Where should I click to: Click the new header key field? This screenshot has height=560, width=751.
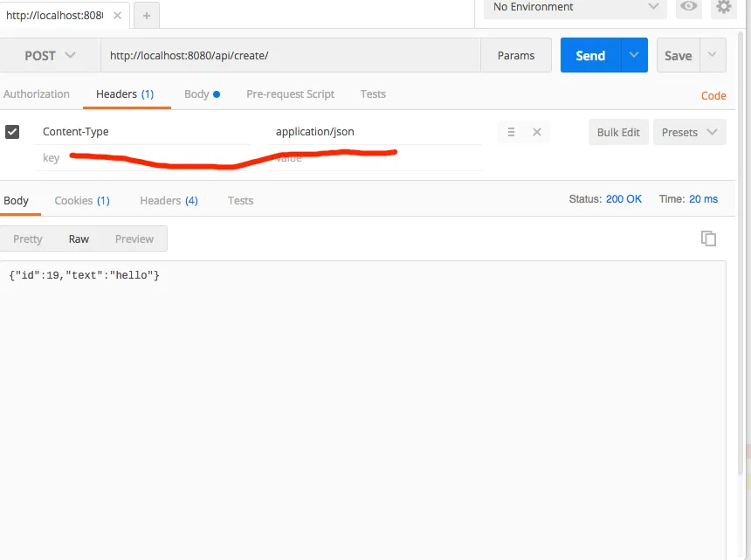(x=143, y=158)
